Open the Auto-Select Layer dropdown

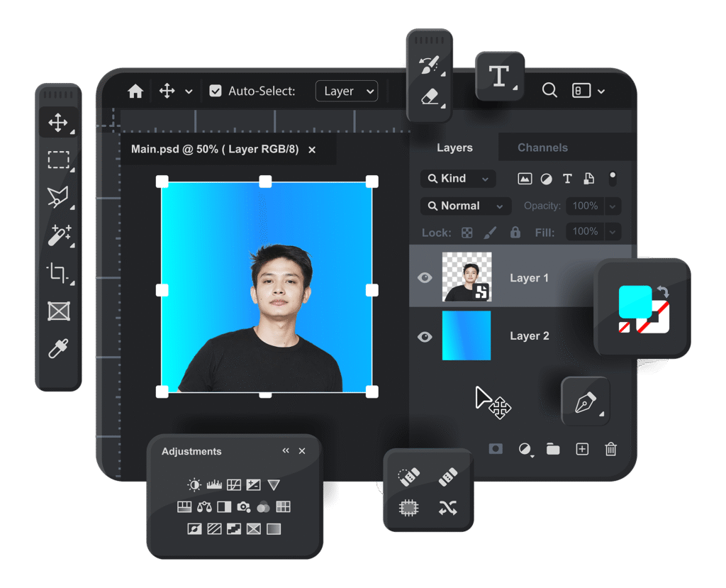[347, 91]
